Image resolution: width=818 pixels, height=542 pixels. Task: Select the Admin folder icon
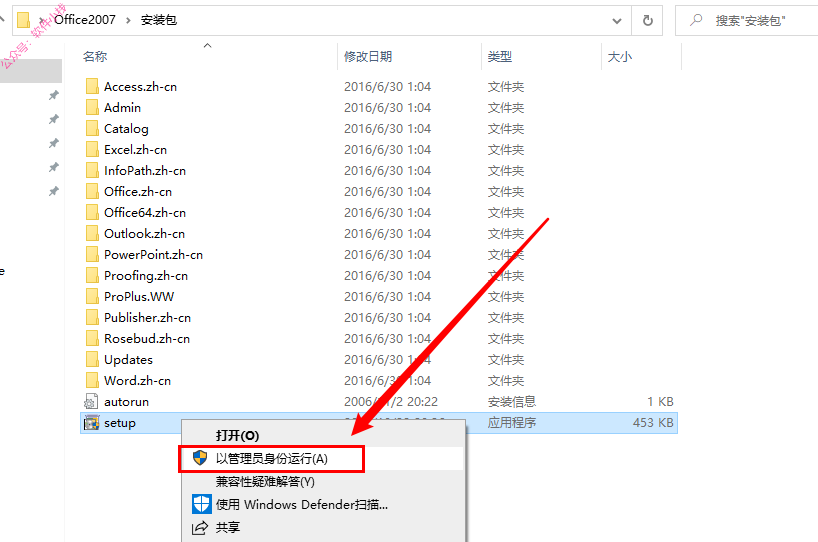tap(92, 107)
